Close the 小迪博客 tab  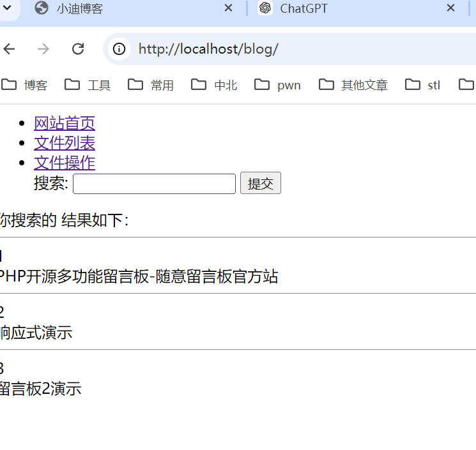point(228,8)
